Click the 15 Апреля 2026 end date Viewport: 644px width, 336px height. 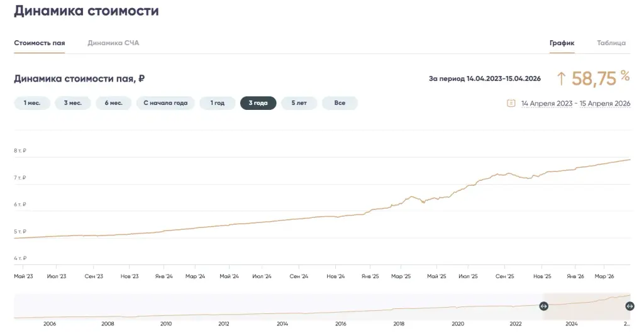coord(605,104)
